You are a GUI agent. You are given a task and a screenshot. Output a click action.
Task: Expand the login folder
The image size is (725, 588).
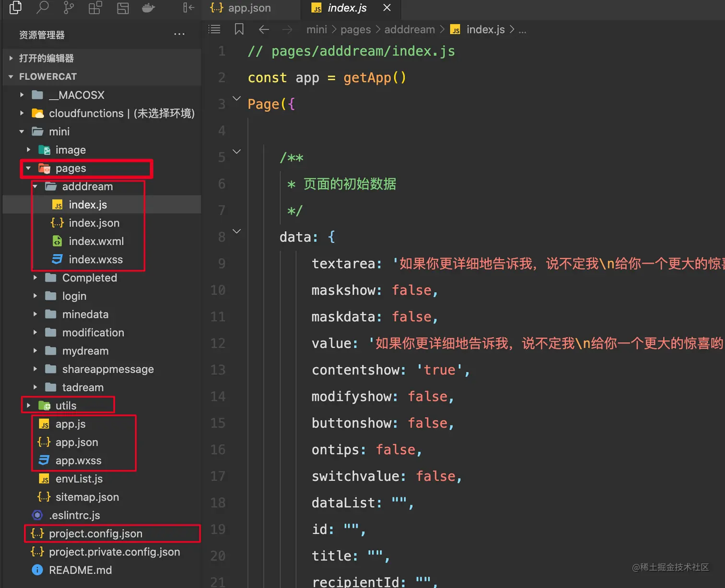pos(102,296)
